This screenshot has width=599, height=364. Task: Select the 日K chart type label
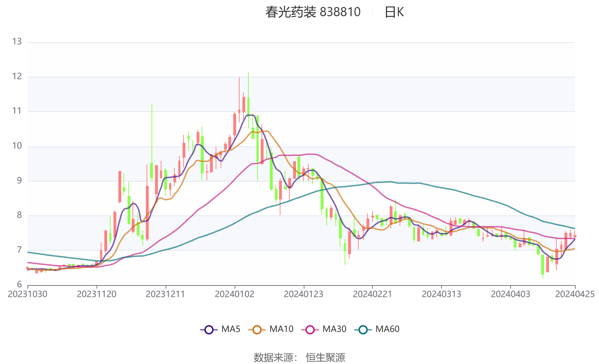(x=394, y=12)
